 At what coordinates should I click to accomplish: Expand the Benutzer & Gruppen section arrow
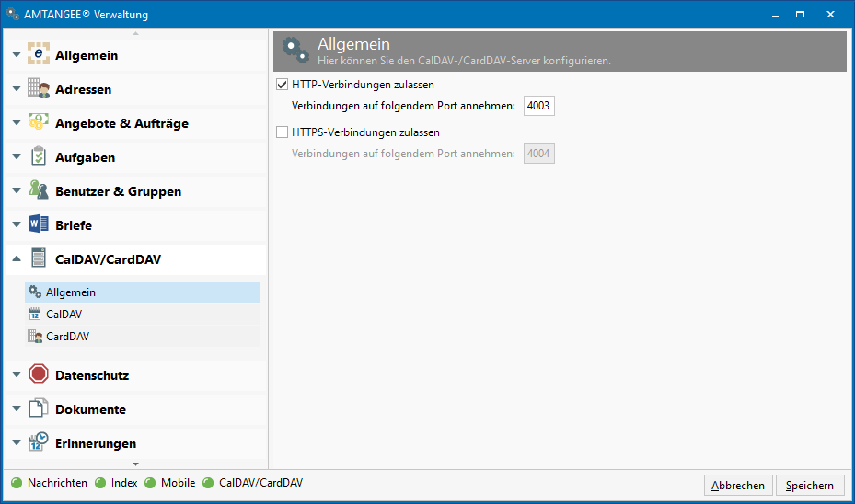coord(17,190)
